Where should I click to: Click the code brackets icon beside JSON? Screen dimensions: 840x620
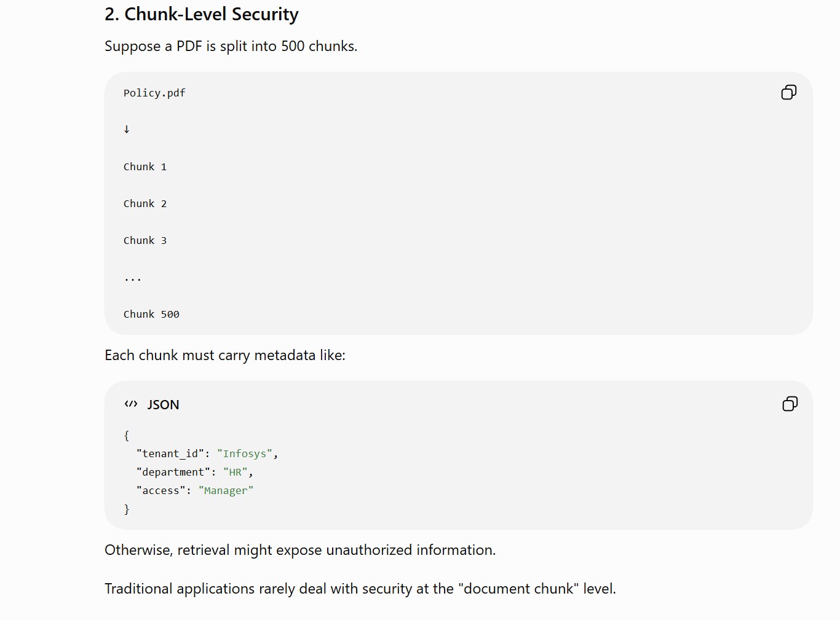(131, 404)
